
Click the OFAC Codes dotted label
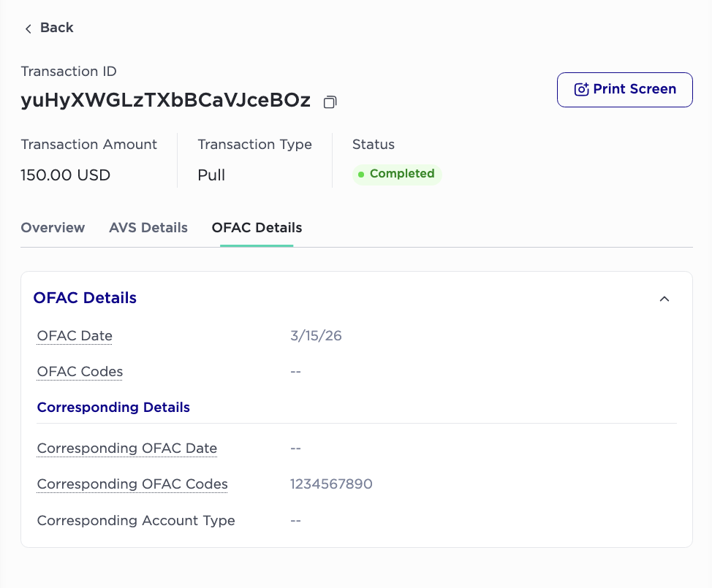[x=80, y=372]
